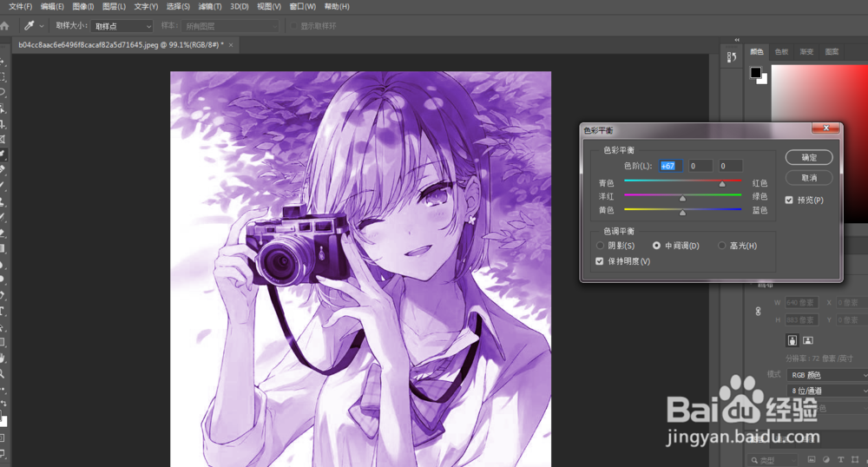Confirm with the 确定 button

809,158
